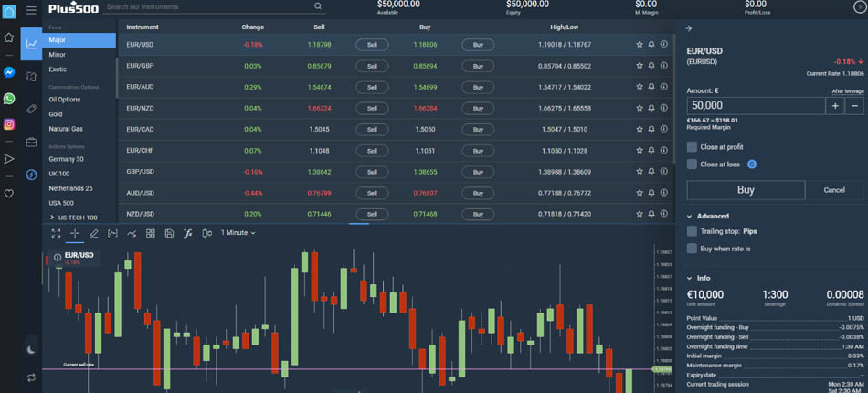Open the hamburger main menu
This screenshot has width=868, height=393.
(x=32, y=10)
